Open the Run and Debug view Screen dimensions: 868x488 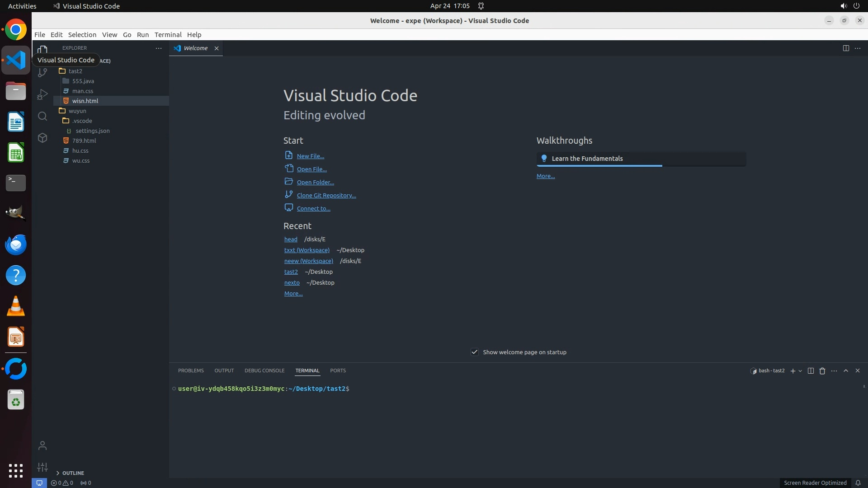[42, 94]
